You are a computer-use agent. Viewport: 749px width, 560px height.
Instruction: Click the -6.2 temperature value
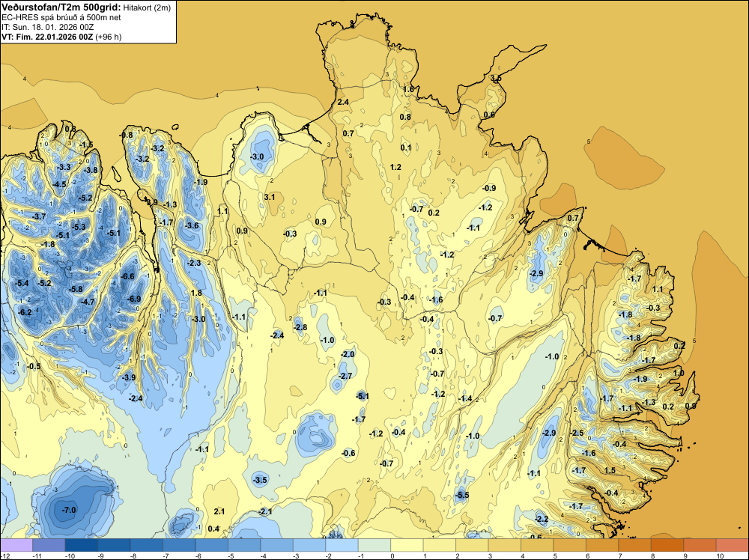pyautogui.click(x=25, y=312)
